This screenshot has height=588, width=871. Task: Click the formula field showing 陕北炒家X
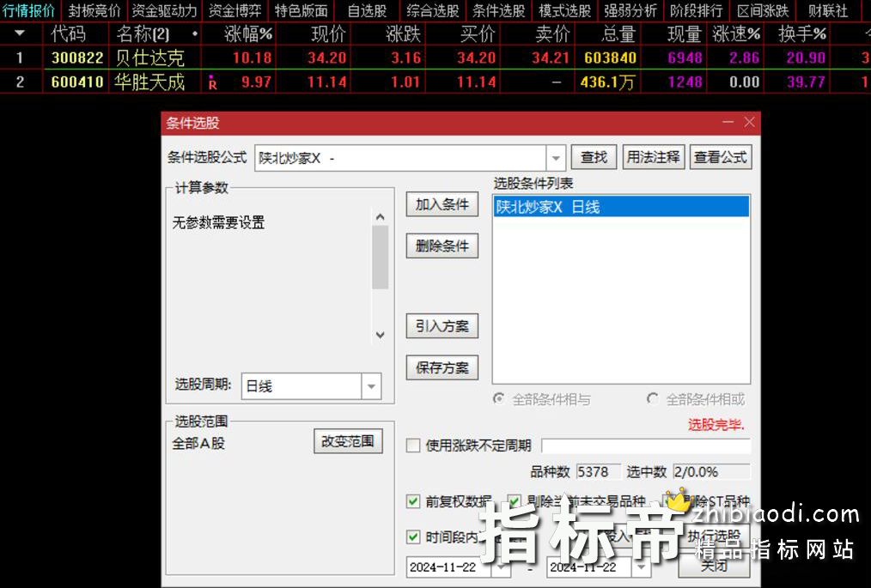tap(400, 158)
